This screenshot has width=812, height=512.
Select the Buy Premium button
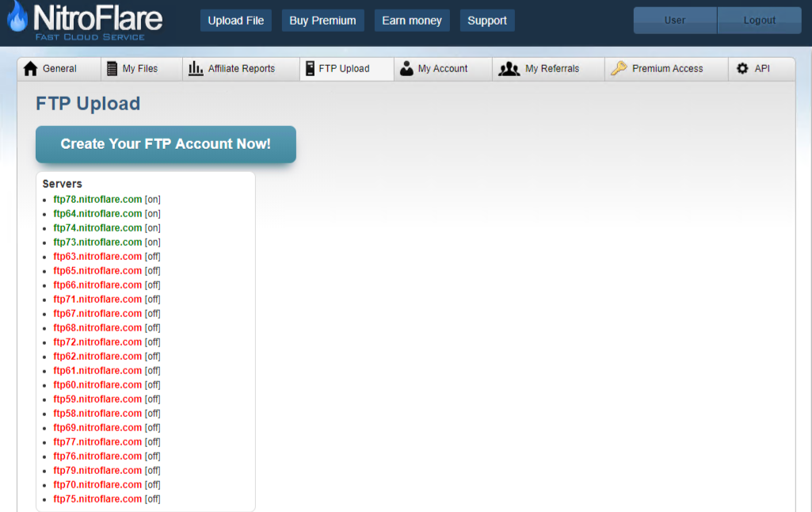coord(322,21)
